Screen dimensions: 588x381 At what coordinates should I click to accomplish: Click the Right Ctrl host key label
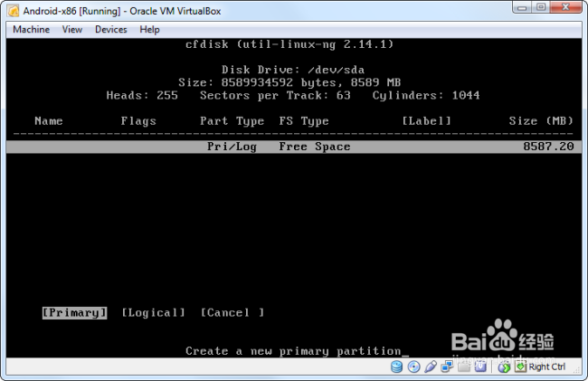click(546, 367)
